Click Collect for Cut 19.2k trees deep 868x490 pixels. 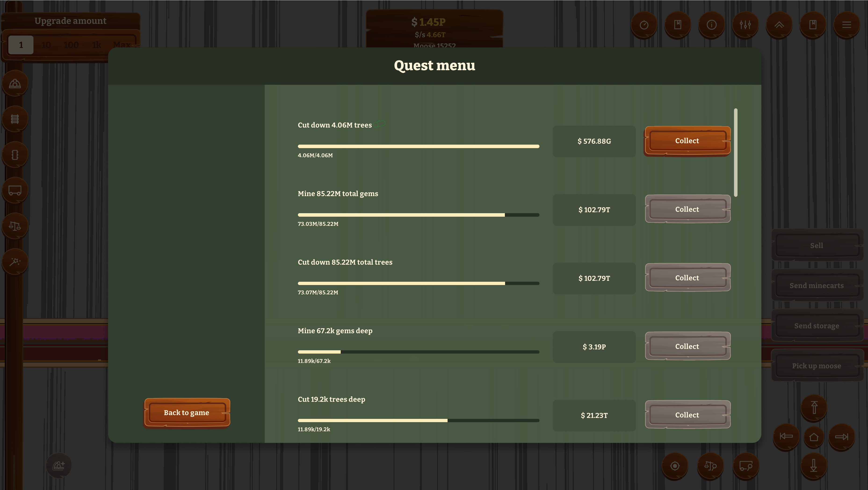[687, 415]
